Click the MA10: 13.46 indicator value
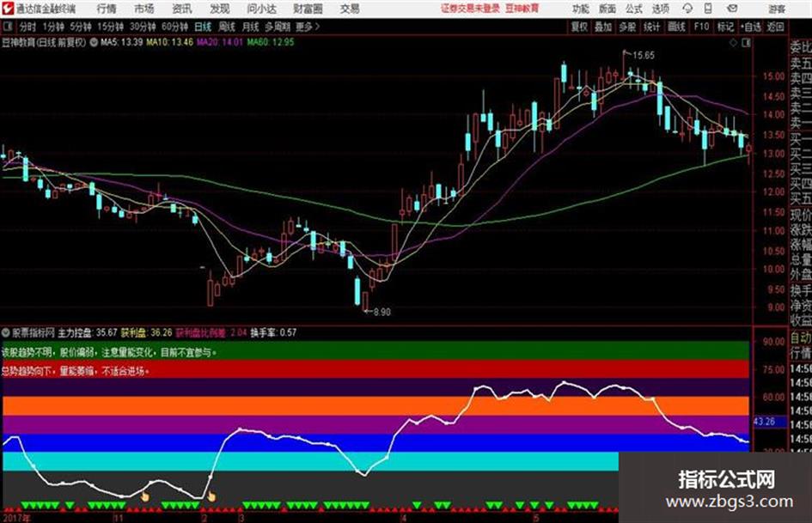 [170, 42]
